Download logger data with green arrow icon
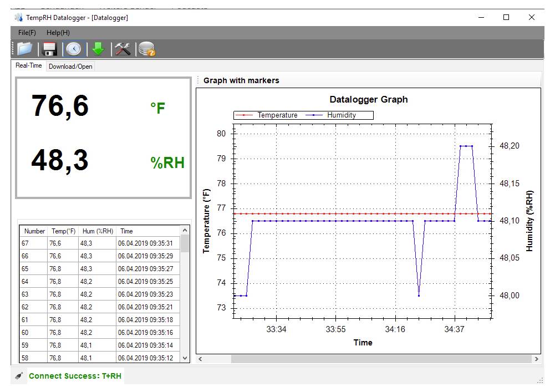The height and width of the screenshot is (392, 555). click(x=98, y=49)
